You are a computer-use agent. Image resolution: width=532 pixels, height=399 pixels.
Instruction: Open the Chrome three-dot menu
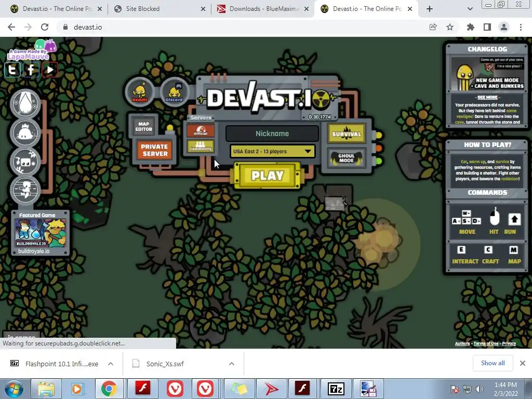click(x=521, y=27)
